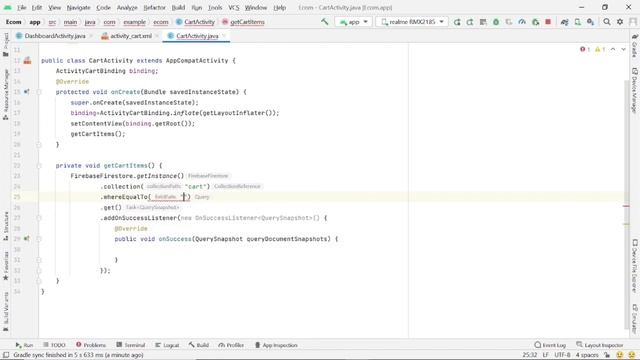Open the Run tool window
This screenshot has width=640, height=360.
(24, 345)
